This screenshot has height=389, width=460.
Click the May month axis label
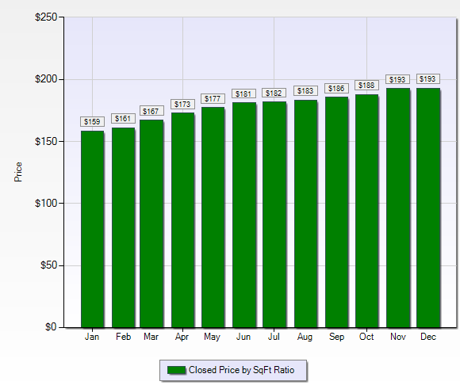click(212, 337)
